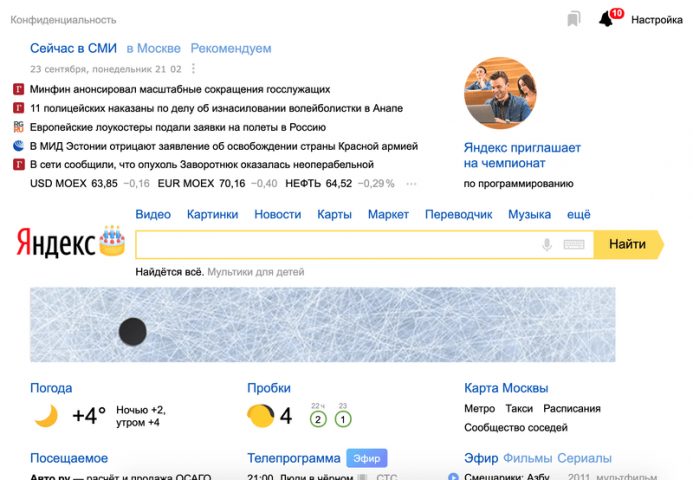Open the Картинки service tab
The image size is (693, 480).
click(213, 214)
